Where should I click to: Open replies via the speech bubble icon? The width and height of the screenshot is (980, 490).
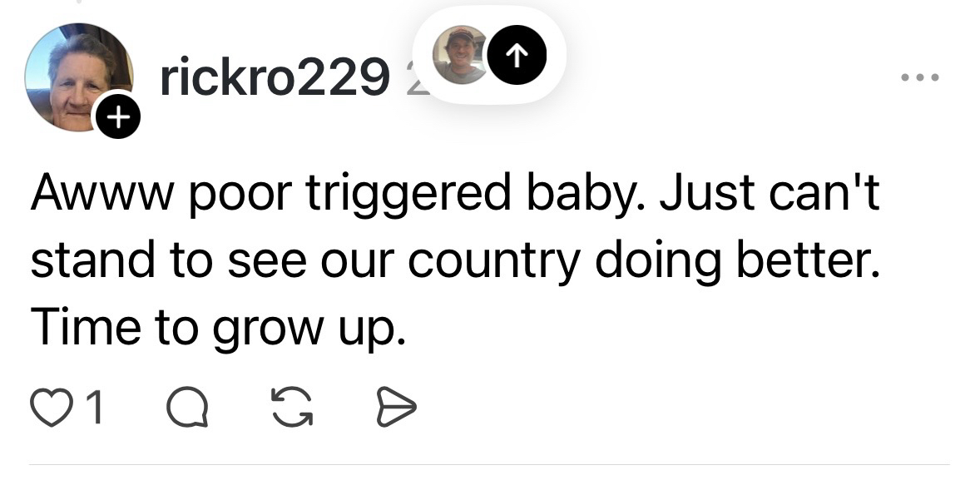186,408
